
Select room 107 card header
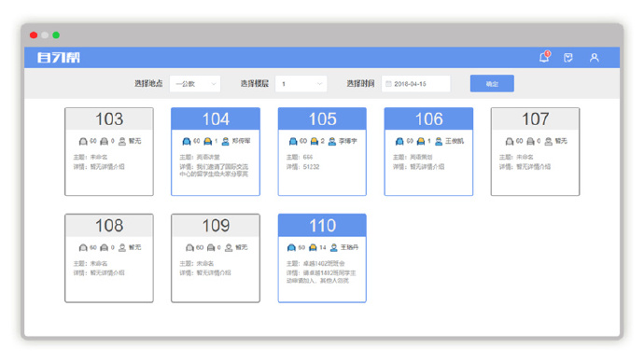coord(535,119)
